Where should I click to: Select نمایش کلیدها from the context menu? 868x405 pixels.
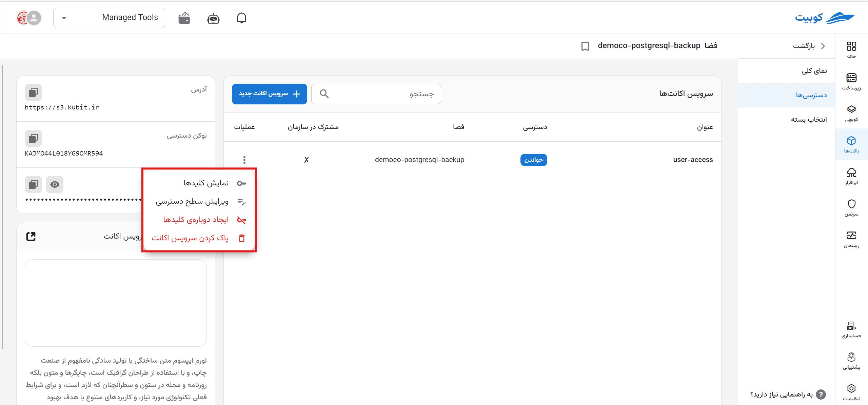point(199,183)
